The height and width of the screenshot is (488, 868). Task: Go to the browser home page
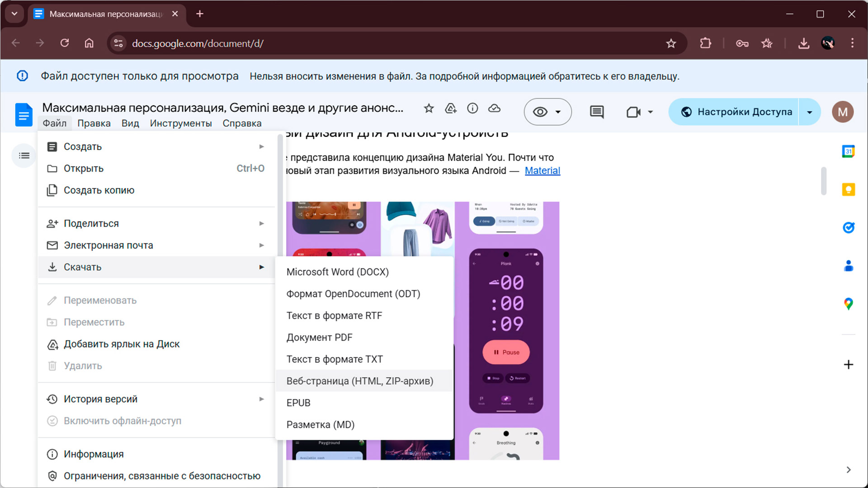(x=89, y=43)
